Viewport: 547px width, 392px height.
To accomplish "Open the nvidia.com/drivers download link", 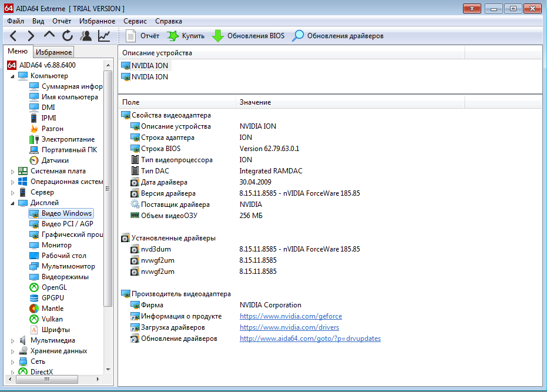I will tap(289, 327).
